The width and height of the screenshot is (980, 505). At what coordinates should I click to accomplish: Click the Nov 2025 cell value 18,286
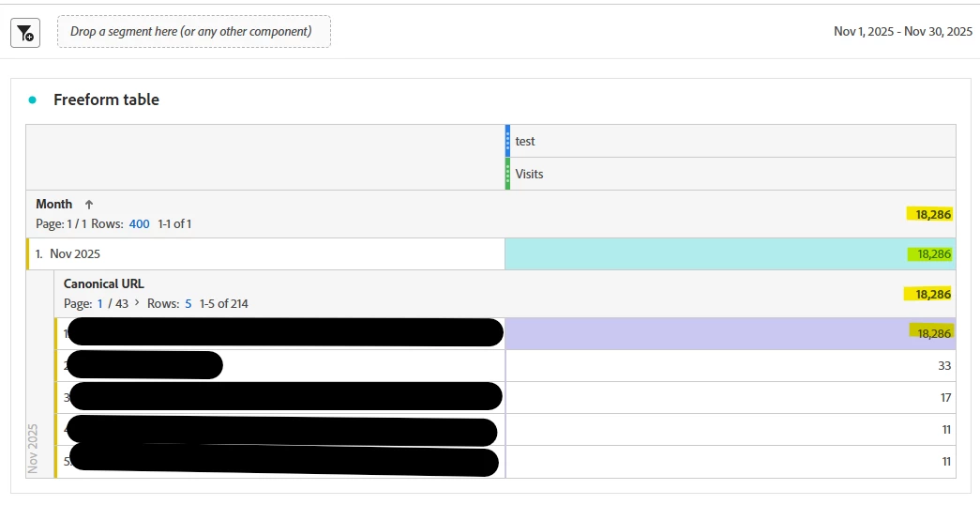[933, 254]
